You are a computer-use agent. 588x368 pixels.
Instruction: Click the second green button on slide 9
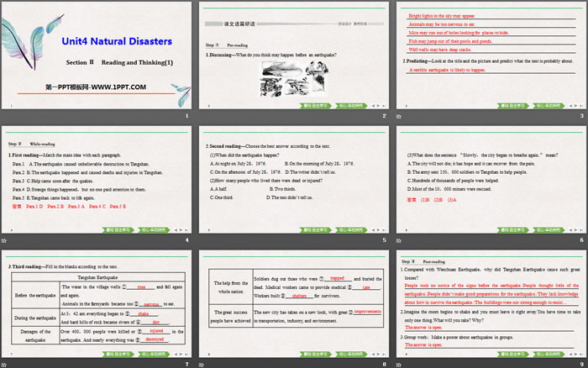(549, 354)
